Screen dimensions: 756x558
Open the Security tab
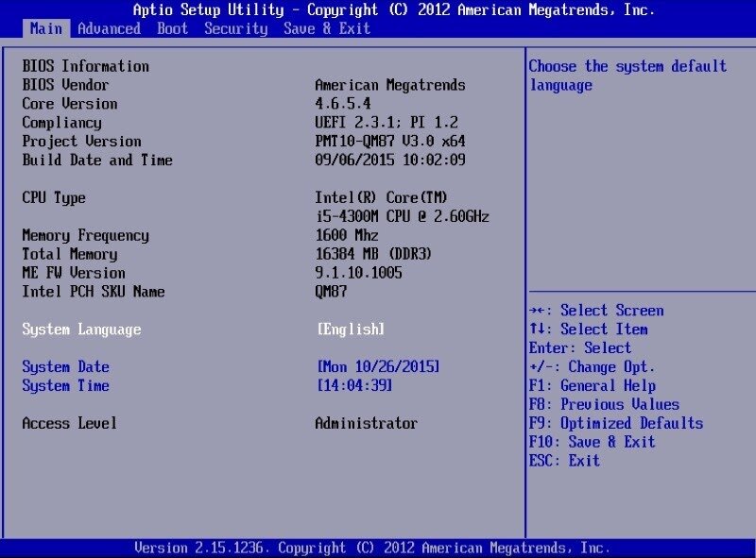click(235, 28)
